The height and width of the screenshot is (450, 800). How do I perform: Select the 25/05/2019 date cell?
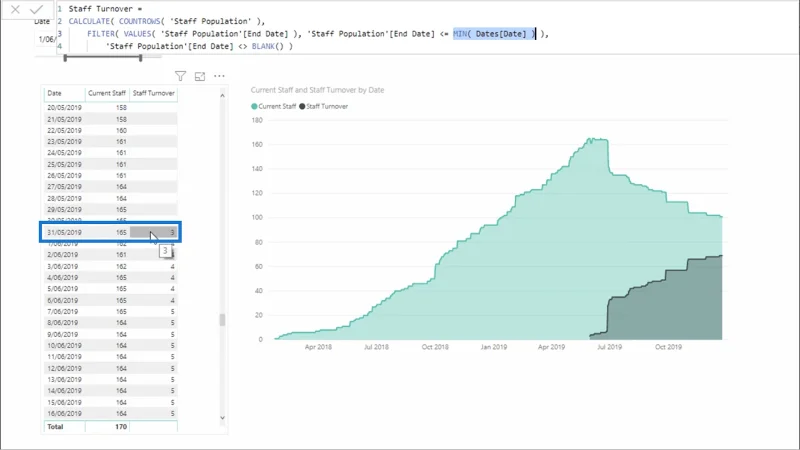click(x=64, y=164)
